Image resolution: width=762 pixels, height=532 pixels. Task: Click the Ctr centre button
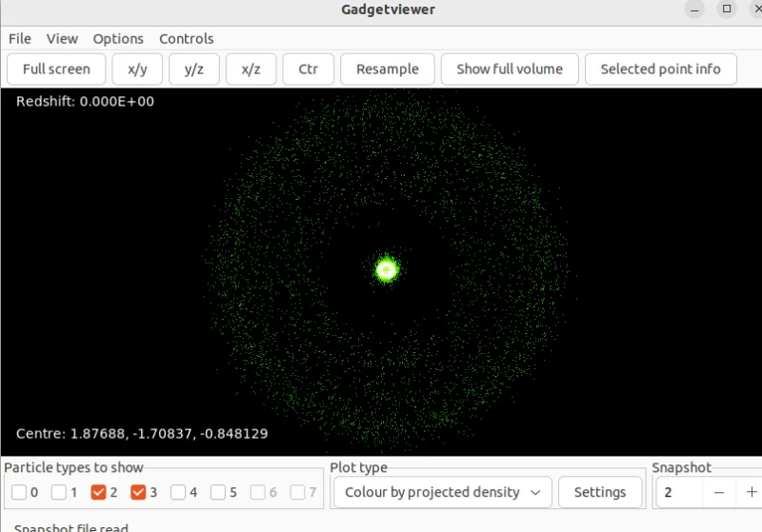(308, 69)
